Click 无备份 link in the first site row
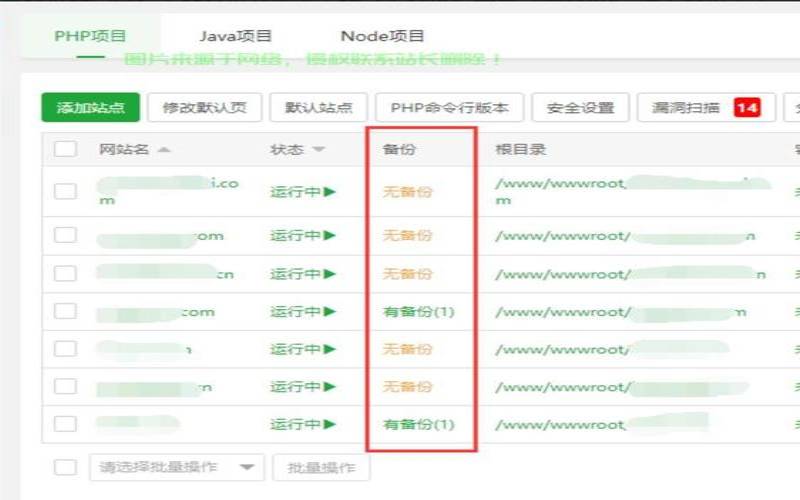Viewport: 800px width, 500px height. [x=407, y=191]
